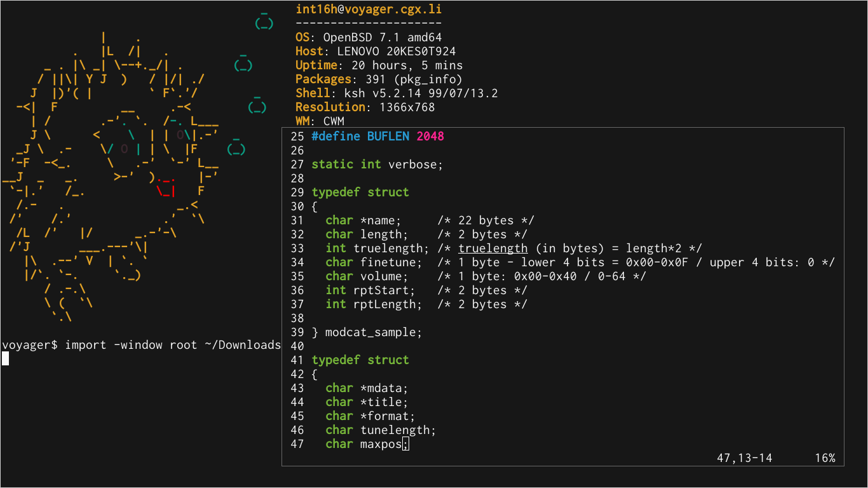Click the '16%' scroll percentage in vim
868x488 pixels.
[x=825, y=457]
